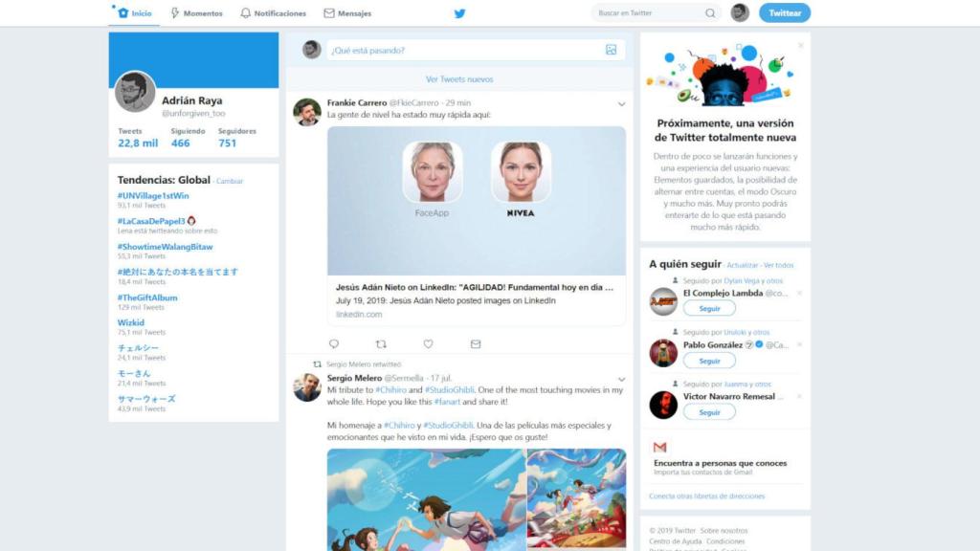
Task: Follow Pablo González
Action: point(709,361)
